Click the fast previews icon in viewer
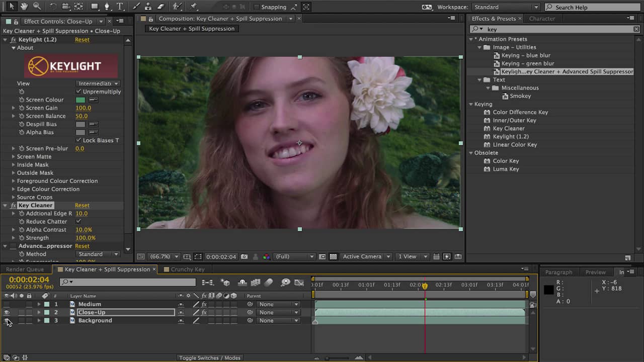 point(447,256)
